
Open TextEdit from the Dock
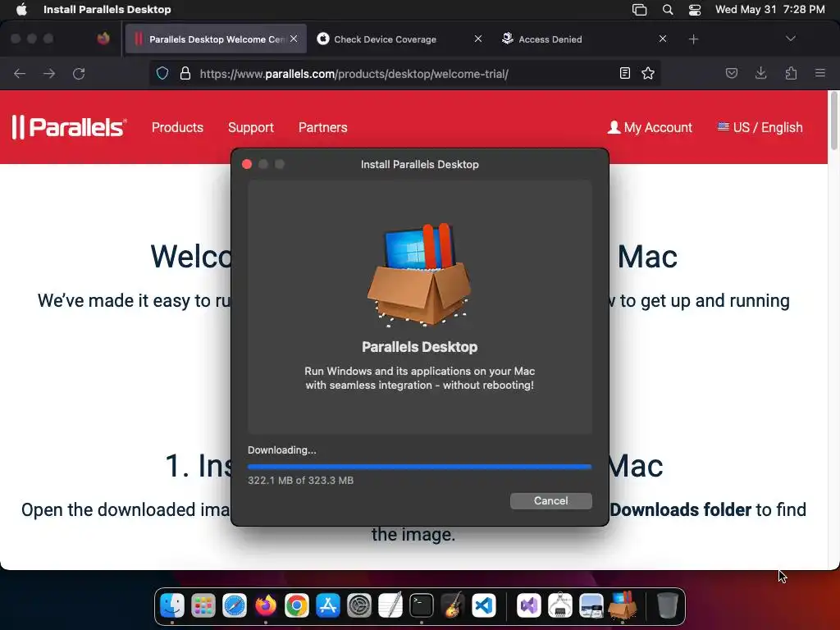click(x=390, y=606)
